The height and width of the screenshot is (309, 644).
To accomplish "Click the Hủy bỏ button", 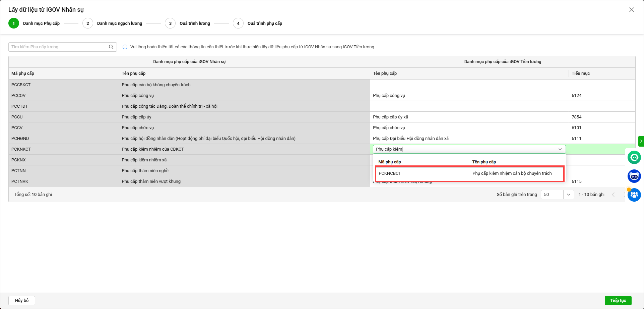I will (x=22, y=301).
